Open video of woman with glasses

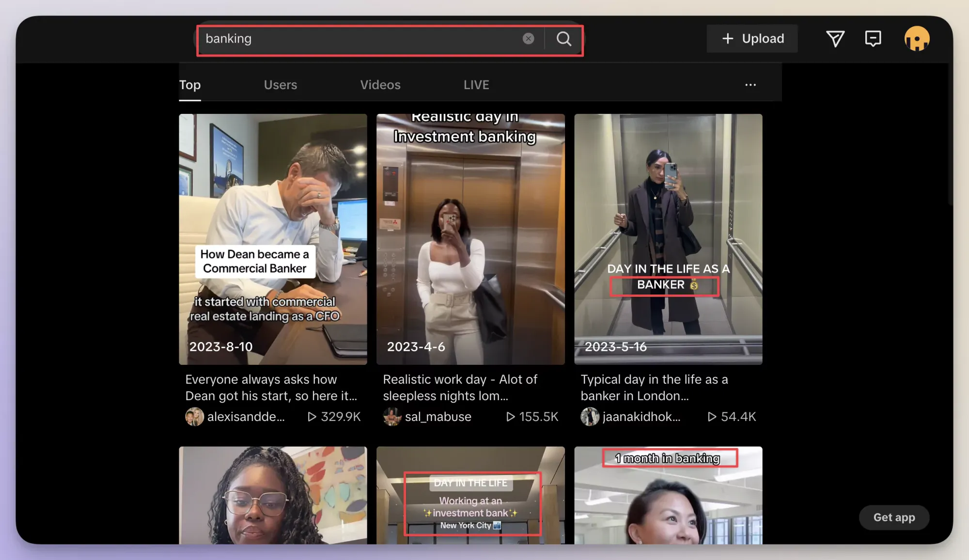(x=273, y=495)
